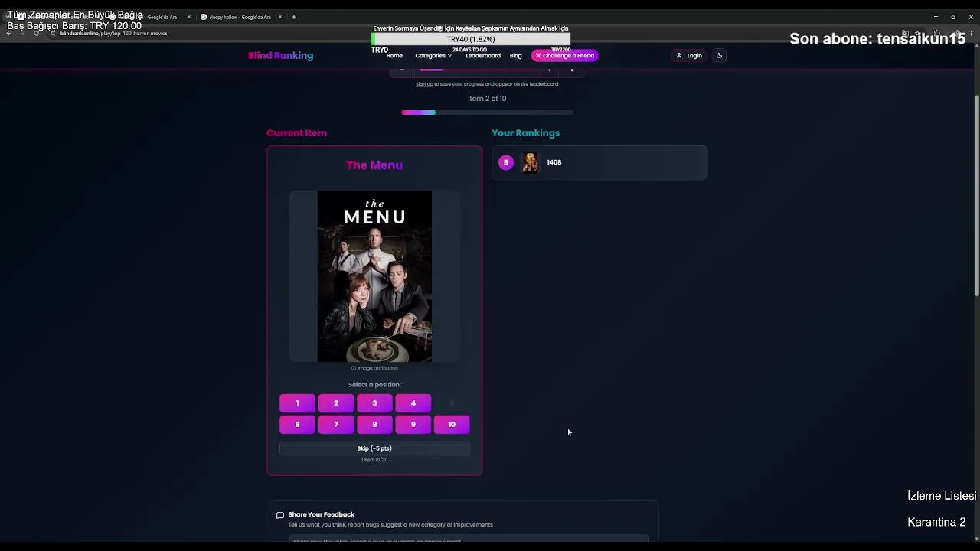Click 'The Menu' item title text

[x=374, y=165]
